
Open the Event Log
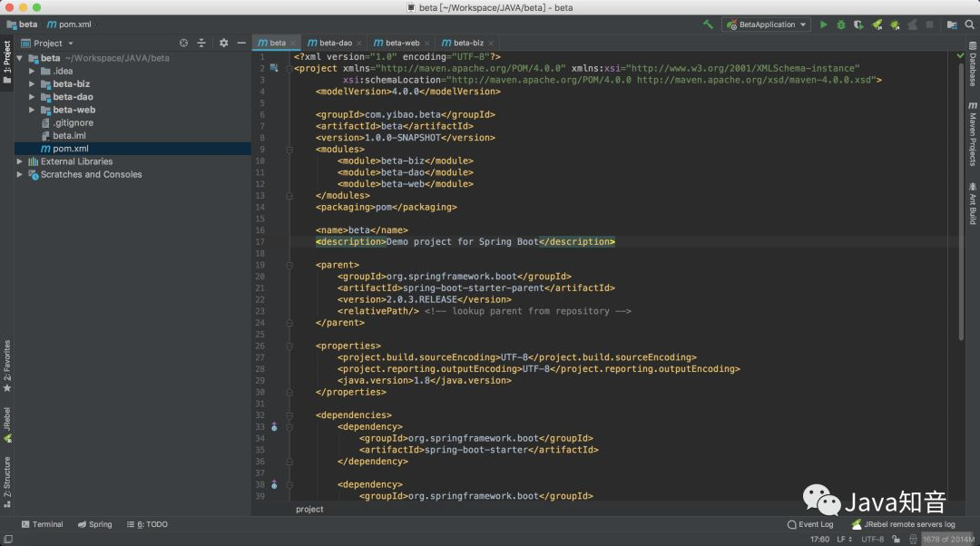point(810,524)
